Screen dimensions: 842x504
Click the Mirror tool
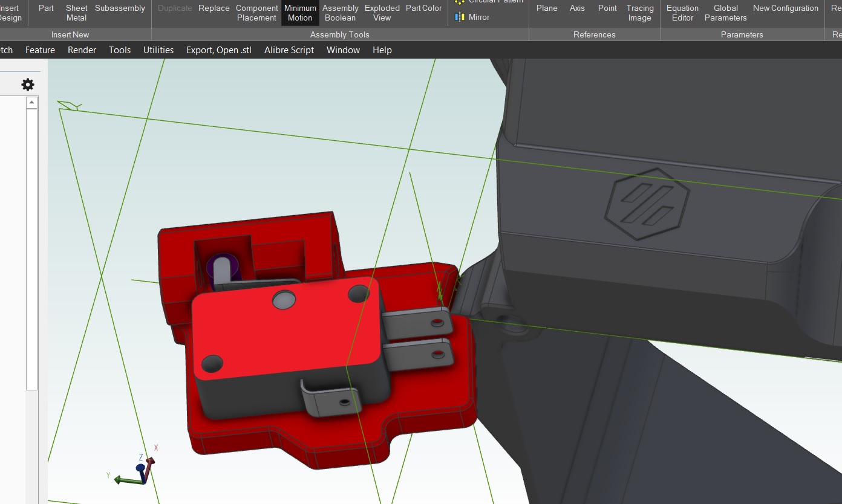click(472, 17)
